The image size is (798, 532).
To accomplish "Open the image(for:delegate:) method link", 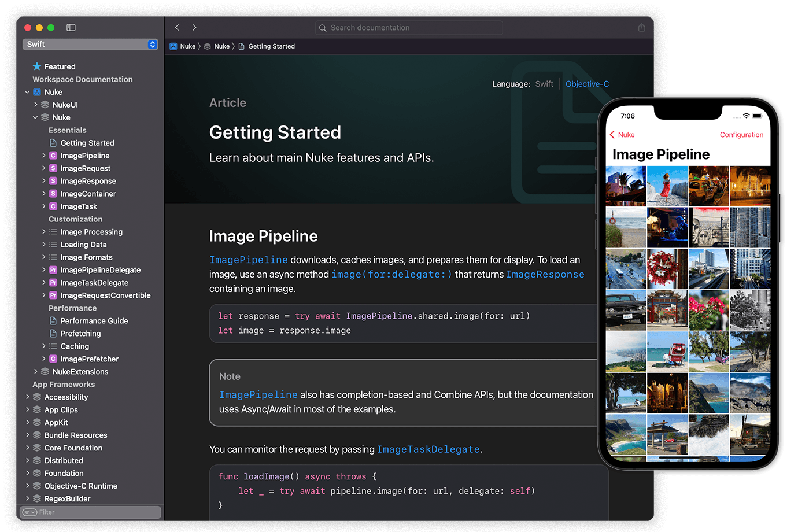I will point(391,275).
